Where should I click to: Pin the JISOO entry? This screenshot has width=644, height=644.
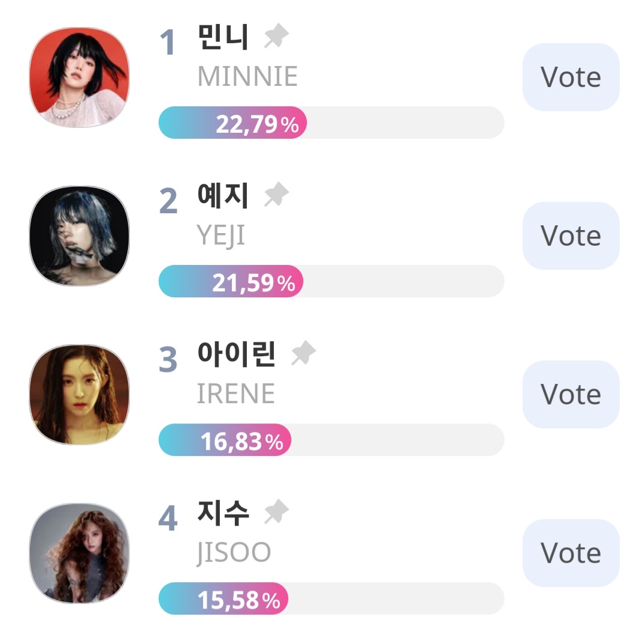click(276, 512)
